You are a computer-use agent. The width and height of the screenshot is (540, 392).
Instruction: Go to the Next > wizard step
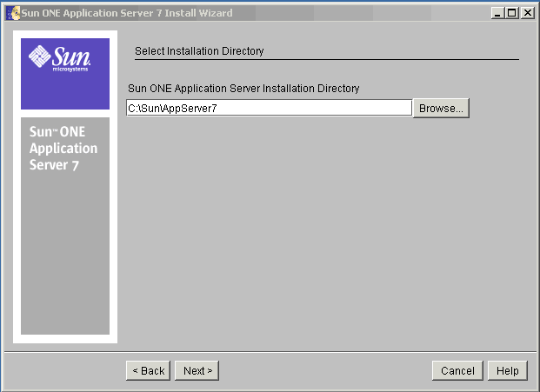[x=197, y=370]
